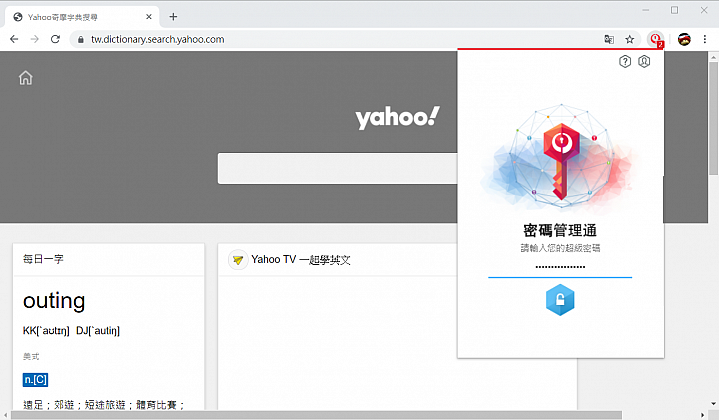Click the key logo illustration
This screenshot has height=420, width=719.
pyautogui.click(x=560, y=160)
